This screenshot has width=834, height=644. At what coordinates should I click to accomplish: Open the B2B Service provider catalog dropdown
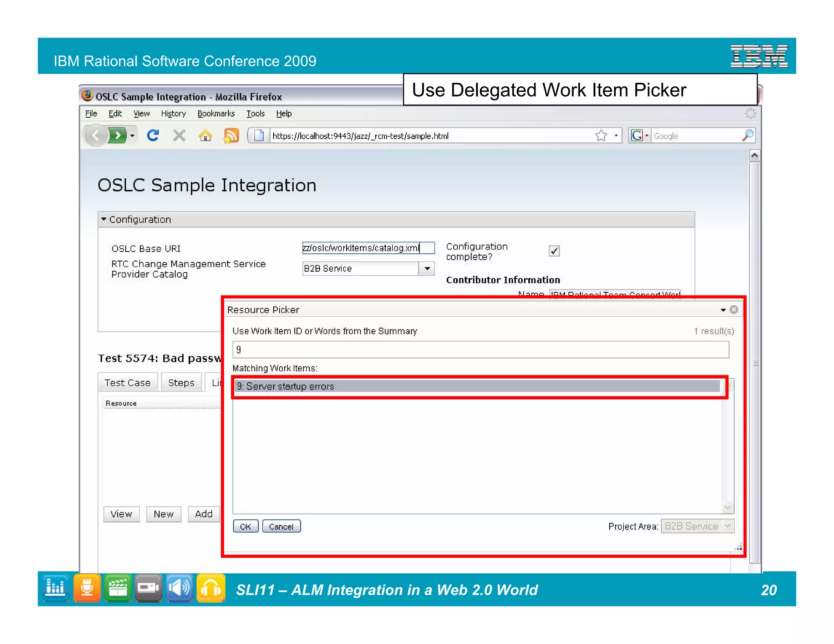tap(427, 269)
